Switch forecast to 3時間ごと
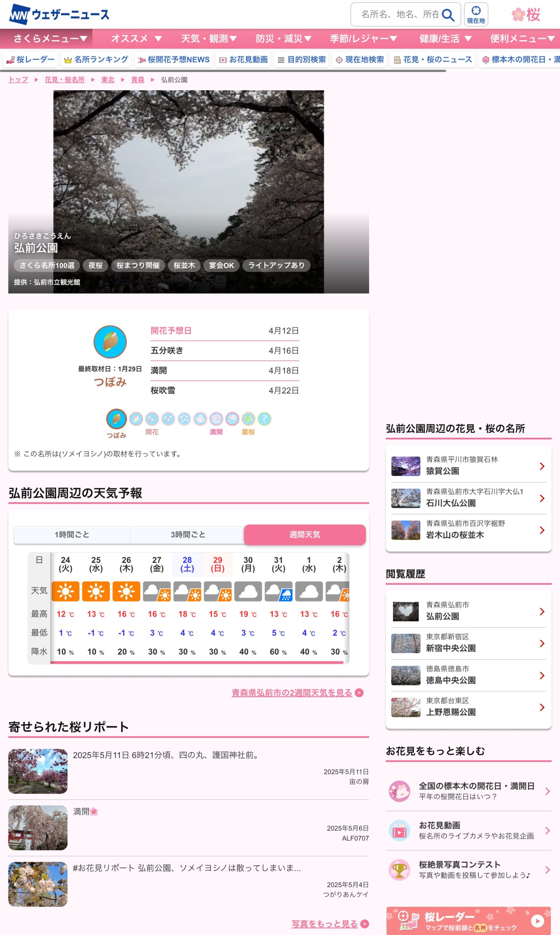Image resolution: width=560 pixels, height=935 pixels. point(188,534)
